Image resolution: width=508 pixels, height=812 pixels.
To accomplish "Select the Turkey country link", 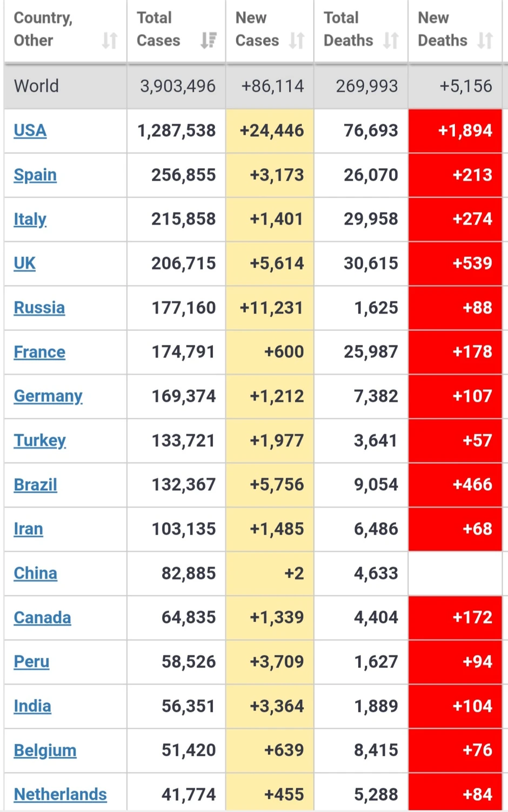I will pos(40,441).
